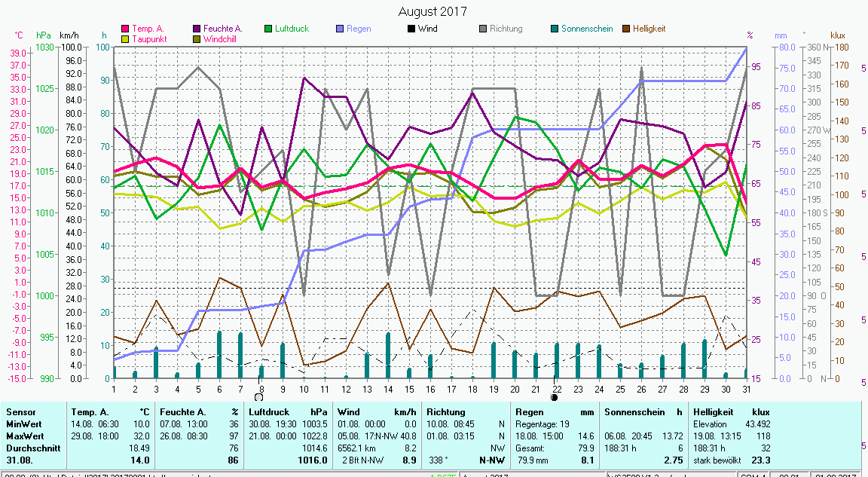Click the gray Richtung legend square
The height and width of the screenshot is (477, 868).
pos(483,29)
